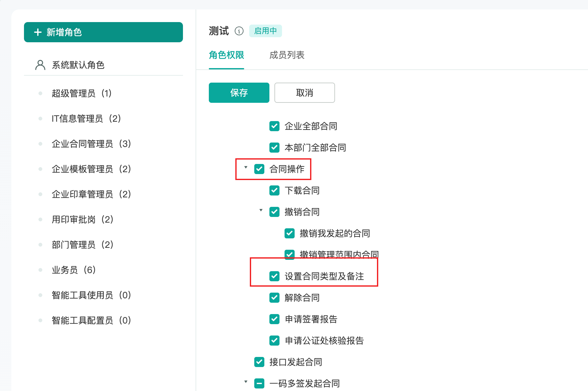Click the plus icon in 新增角色 button
This screenshot has height=391, width=588.
coord(38,32)
